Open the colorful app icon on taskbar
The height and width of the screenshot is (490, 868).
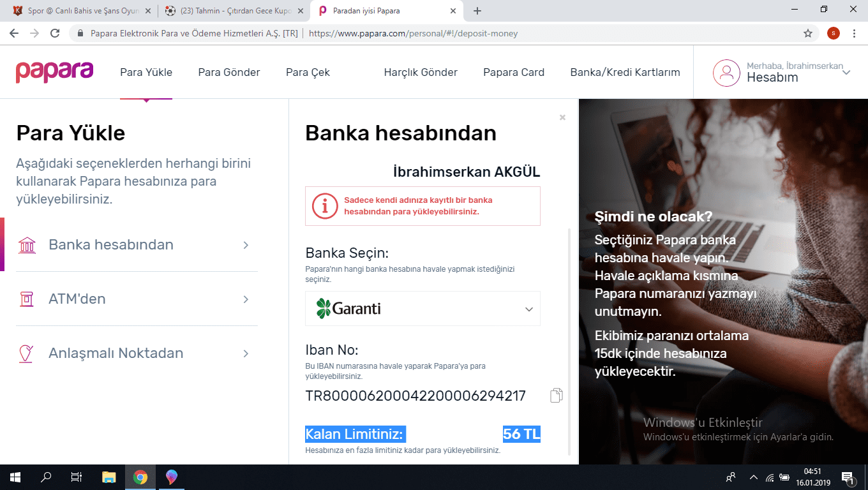(171, 477)
